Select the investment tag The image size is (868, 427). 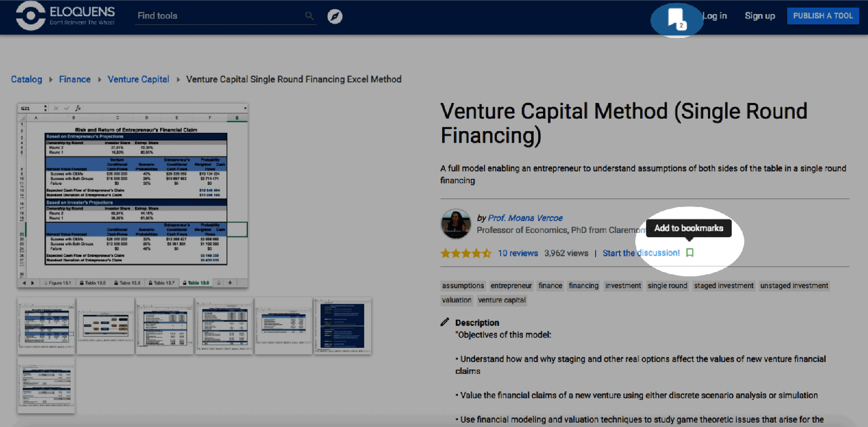[623, 286]
